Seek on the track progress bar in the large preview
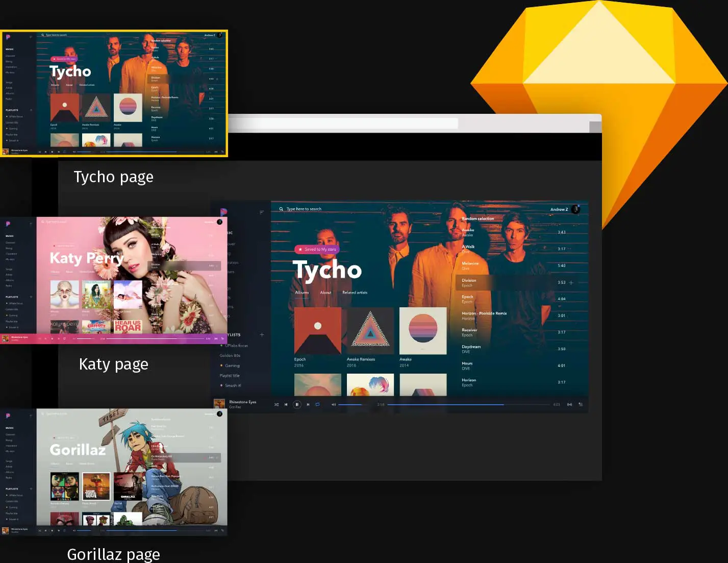The width and height of the screenshot is (728, 563). [467, 405]
